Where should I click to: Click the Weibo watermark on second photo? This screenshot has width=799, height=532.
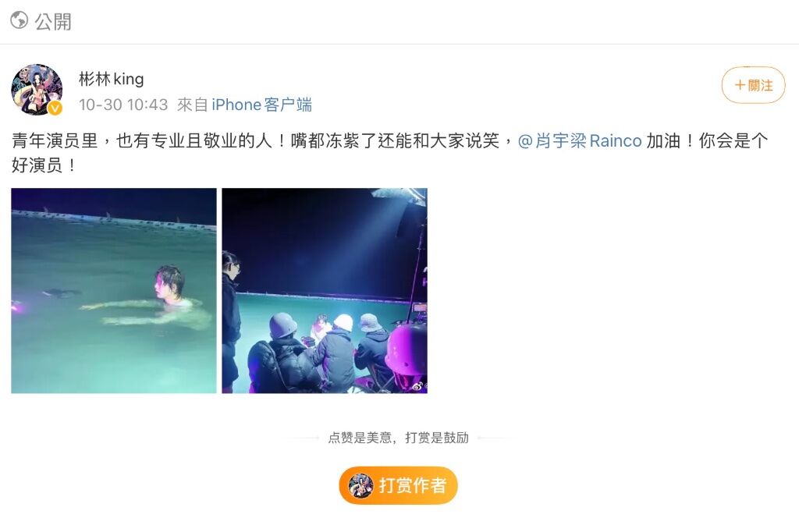click(419, 387)
